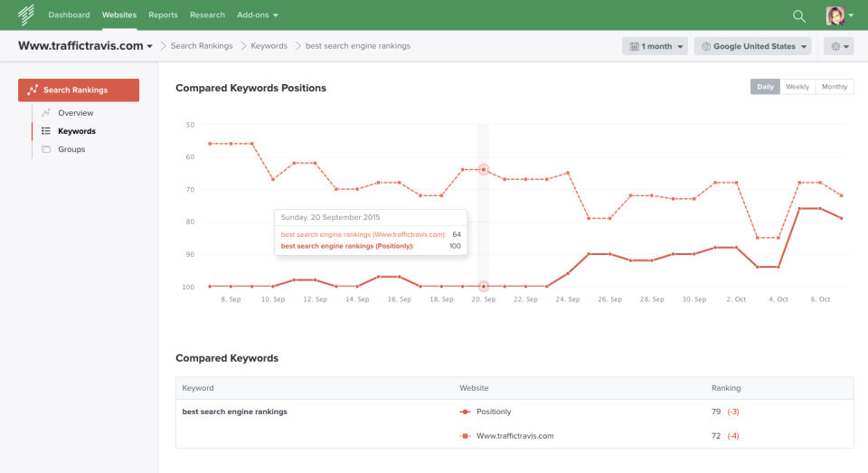The image size is (868, 473).
Task: Click the Overview chart icon in sidebar
Action: (46, 113)
